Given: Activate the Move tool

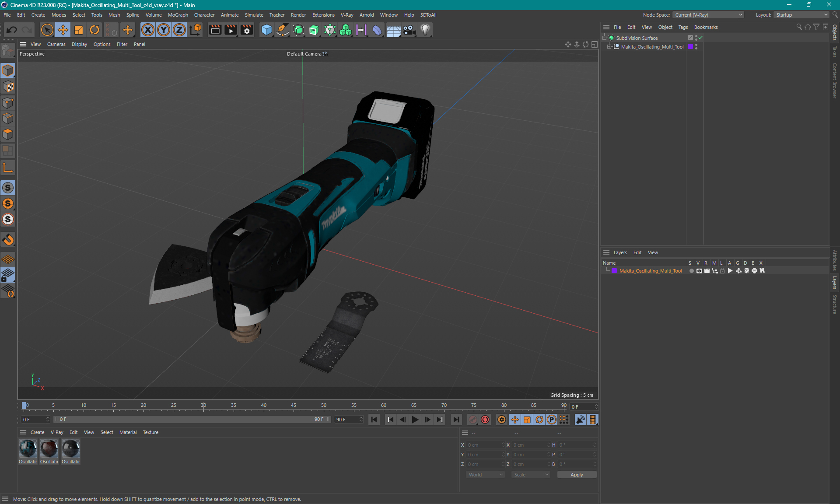Looking at the screenshot, I should coord(63,30).
